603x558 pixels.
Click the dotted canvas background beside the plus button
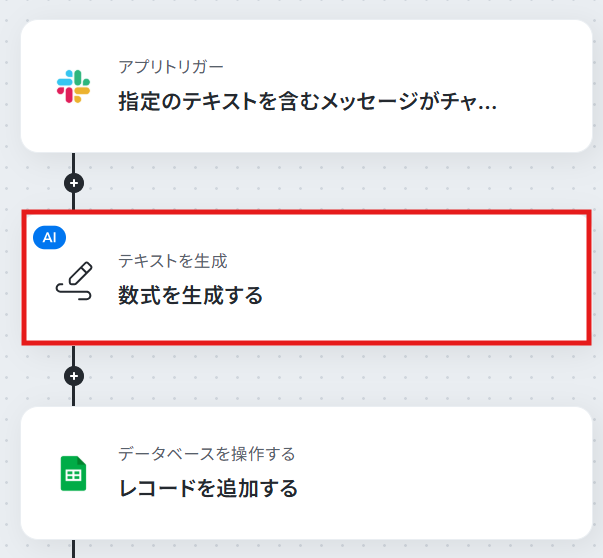pyautogui.click(x=308, y=183)
